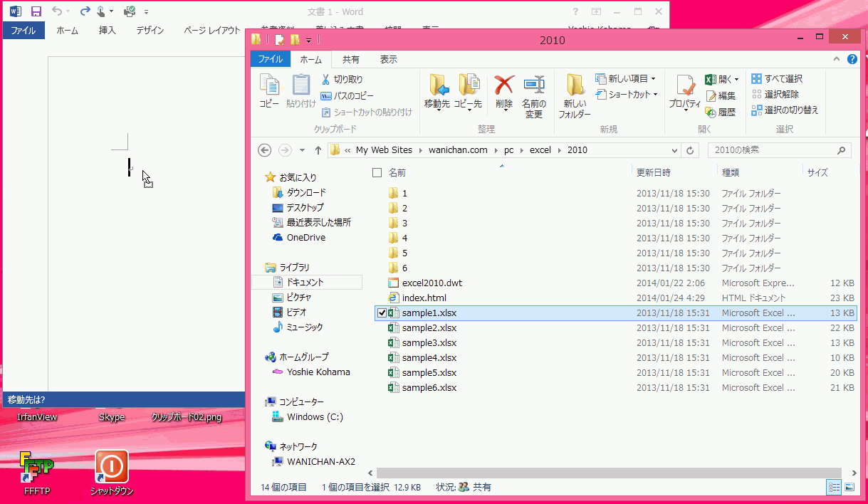Image resolution: width=868 pixels, height=504 pixels.
Task: Click the horizontal scrollbar in file list
Action: (610, 473)
